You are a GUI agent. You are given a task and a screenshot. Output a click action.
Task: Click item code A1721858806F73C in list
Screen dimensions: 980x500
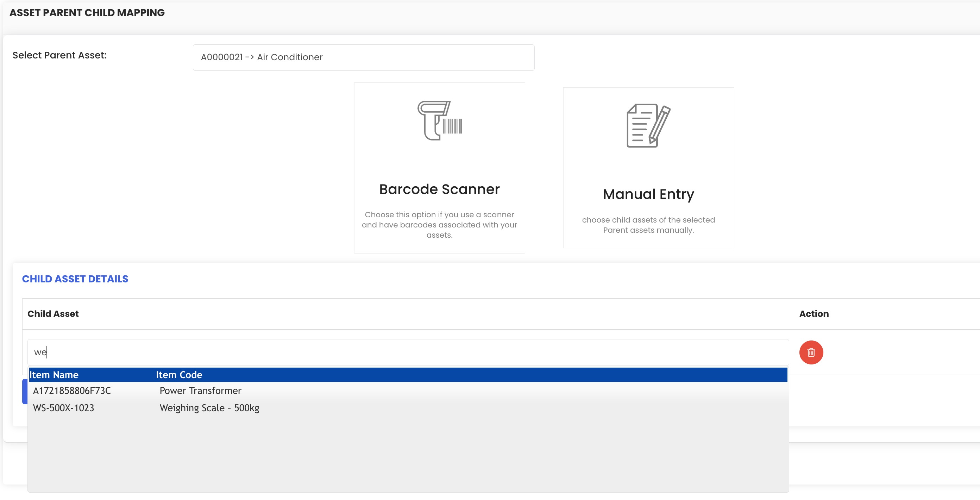(x=72, y=390)
